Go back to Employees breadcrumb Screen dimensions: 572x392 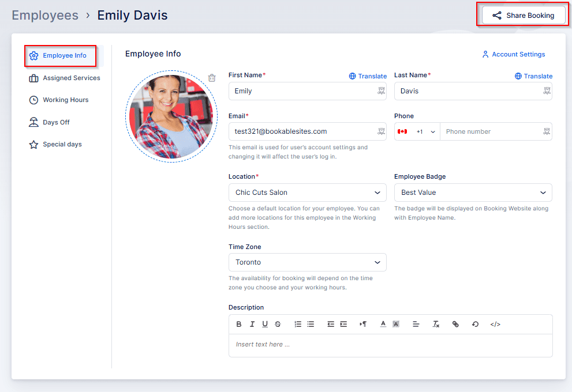pos(45,16)
